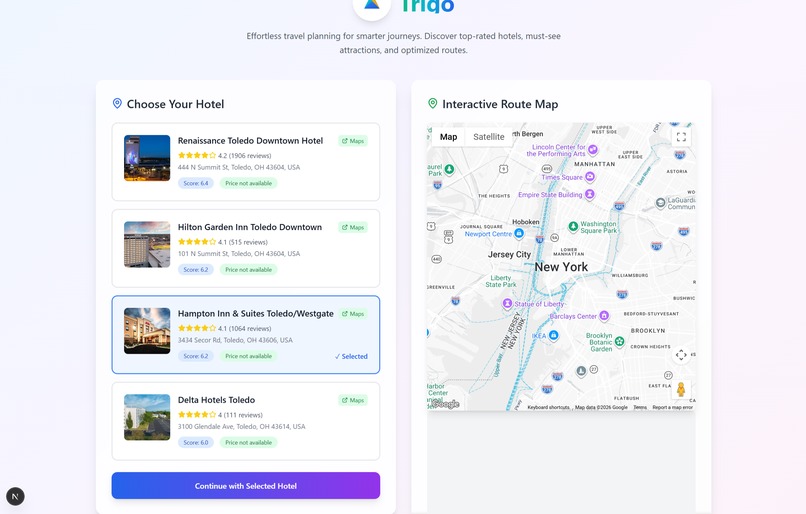Click address 3100 Glendale Ave
The image size is (806, 514).
242,426
